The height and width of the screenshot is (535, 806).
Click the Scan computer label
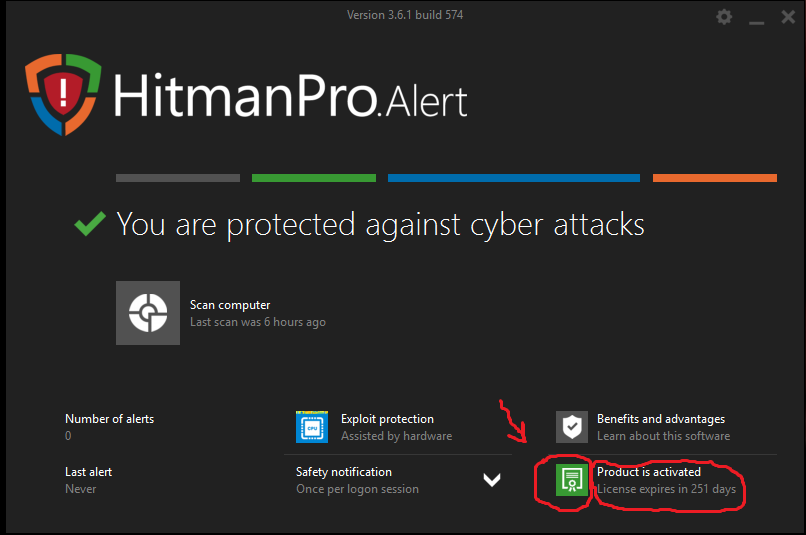click(230, 305)
